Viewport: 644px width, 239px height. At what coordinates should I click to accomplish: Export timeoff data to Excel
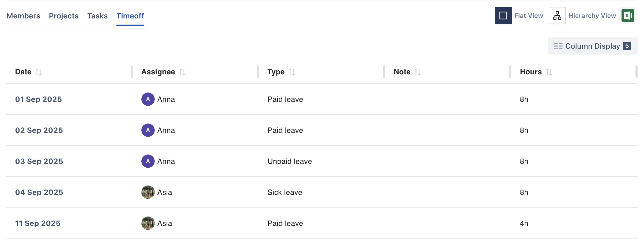pos(628,16)
